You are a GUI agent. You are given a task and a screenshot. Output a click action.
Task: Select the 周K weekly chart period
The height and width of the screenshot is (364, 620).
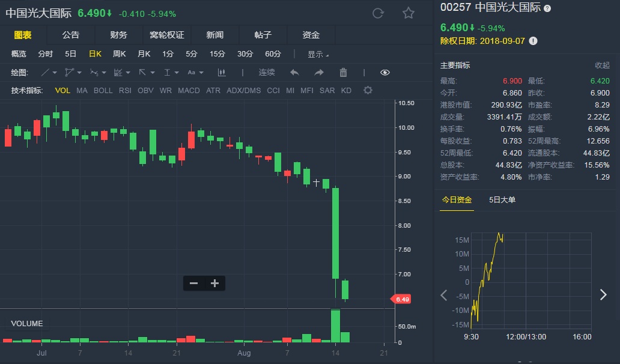point(120,54)
